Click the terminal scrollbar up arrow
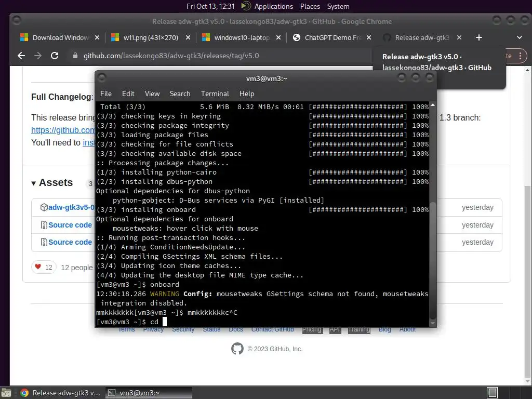Screen dimensions: 532x399 click(x=433, y=105)
